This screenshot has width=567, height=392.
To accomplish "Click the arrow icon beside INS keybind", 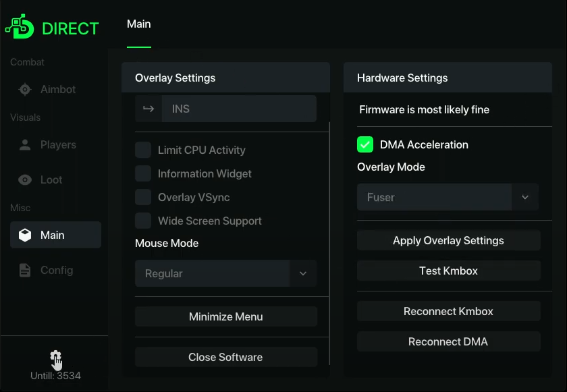I will 148,109.
